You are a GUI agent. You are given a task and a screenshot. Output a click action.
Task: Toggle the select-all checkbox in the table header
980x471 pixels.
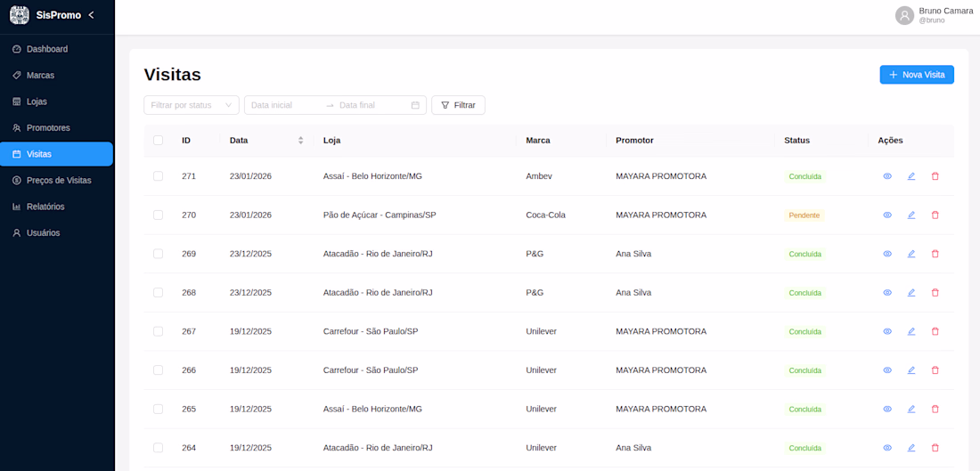pos(159,140)
